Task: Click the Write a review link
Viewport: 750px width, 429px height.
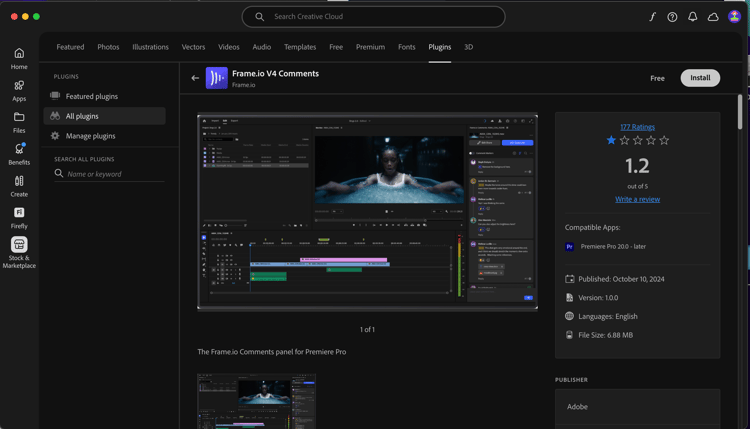Action: tap(637, 199)
